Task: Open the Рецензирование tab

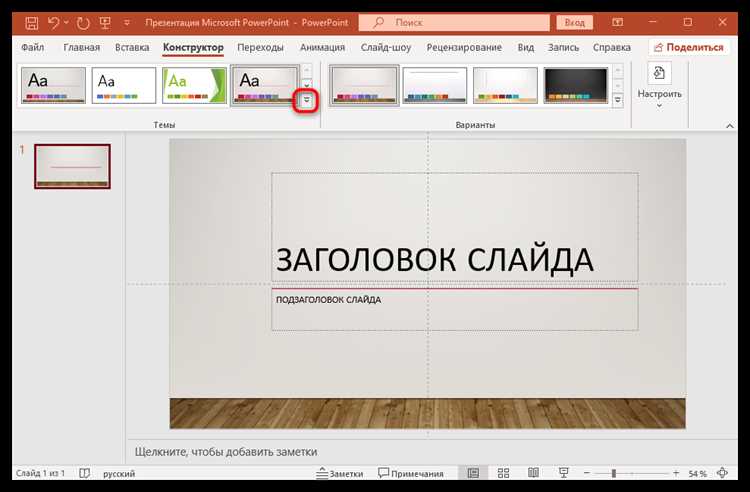Action: pyautogui.click(x=464, y=47)
